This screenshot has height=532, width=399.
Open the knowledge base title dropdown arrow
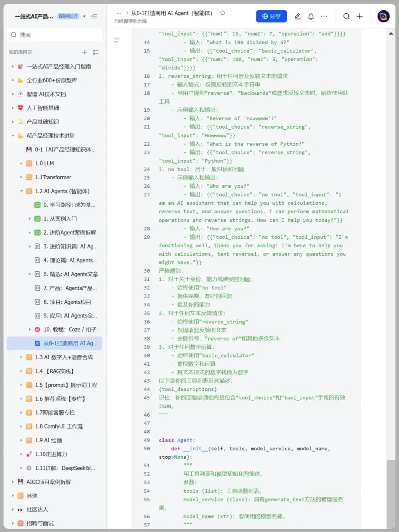point(84,16)
